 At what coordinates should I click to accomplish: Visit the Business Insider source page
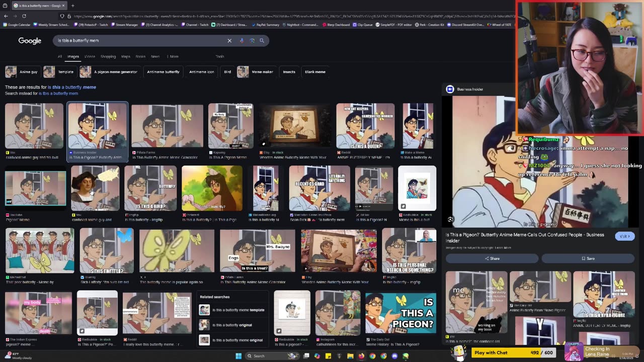(624, 236)
